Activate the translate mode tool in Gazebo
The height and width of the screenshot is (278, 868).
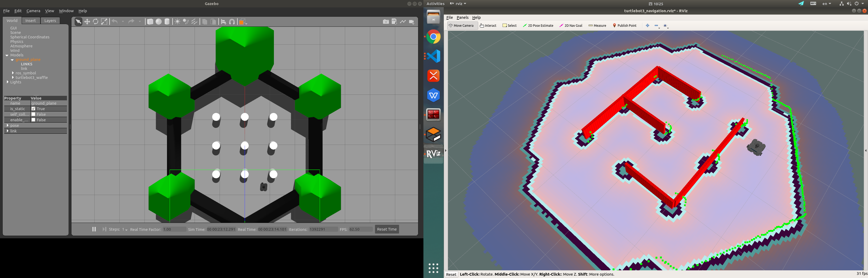pos(87,21)
